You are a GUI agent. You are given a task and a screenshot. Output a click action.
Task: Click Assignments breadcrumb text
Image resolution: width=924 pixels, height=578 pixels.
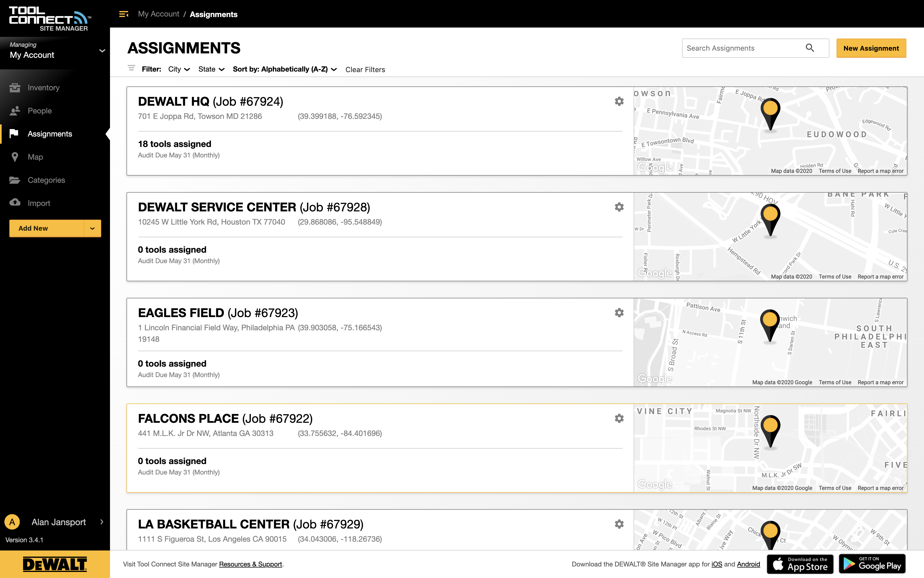click(213, 15)
